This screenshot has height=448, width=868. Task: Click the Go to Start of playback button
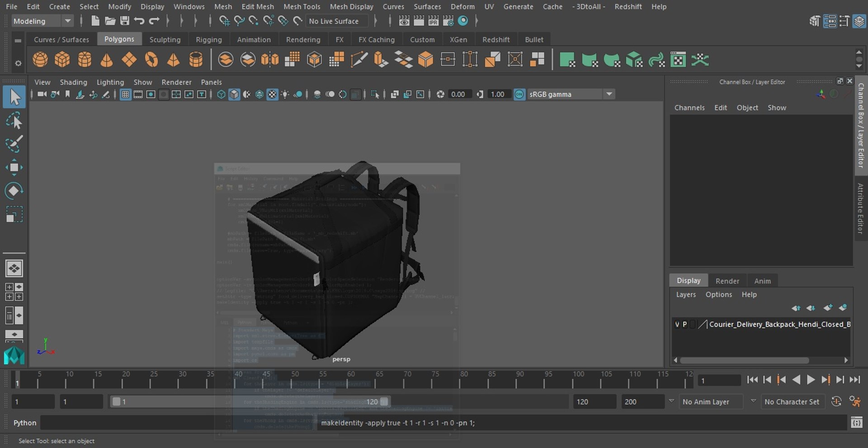click(x=752, y=380)
